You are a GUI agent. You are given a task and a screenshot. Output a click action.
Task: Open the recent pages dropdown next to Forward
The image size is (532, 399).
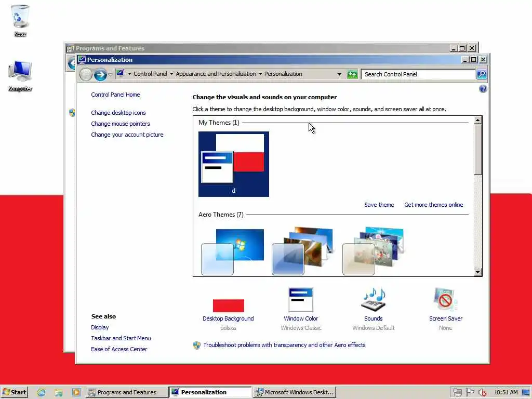point(110,74)
